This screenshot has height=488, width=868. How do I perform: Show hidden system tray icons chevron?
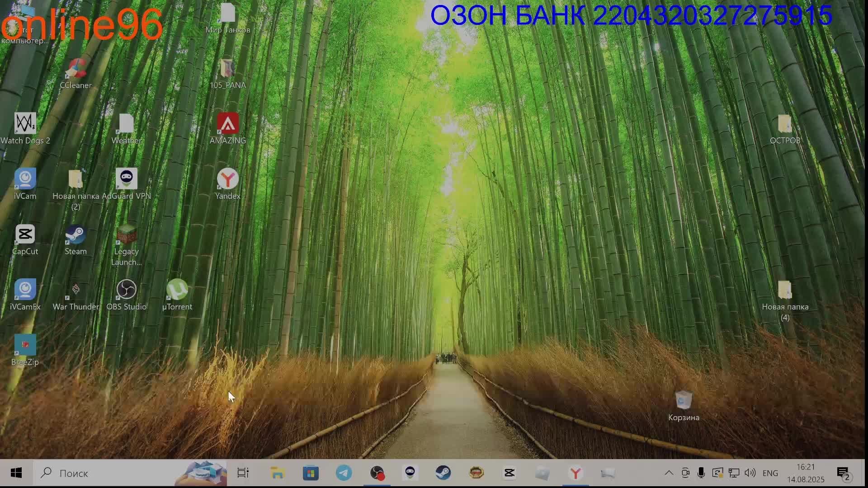coord(669,473)
